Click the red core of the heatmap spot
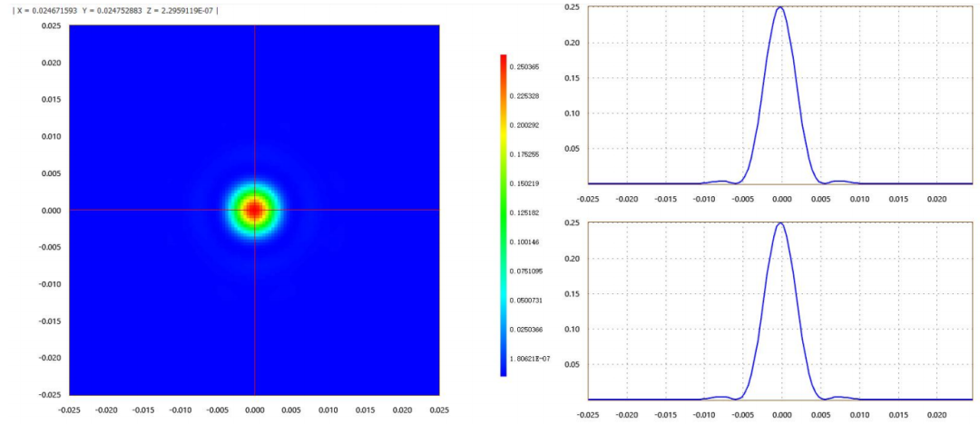The width and height of the screenshot is (980, 425). click(254, 210)
